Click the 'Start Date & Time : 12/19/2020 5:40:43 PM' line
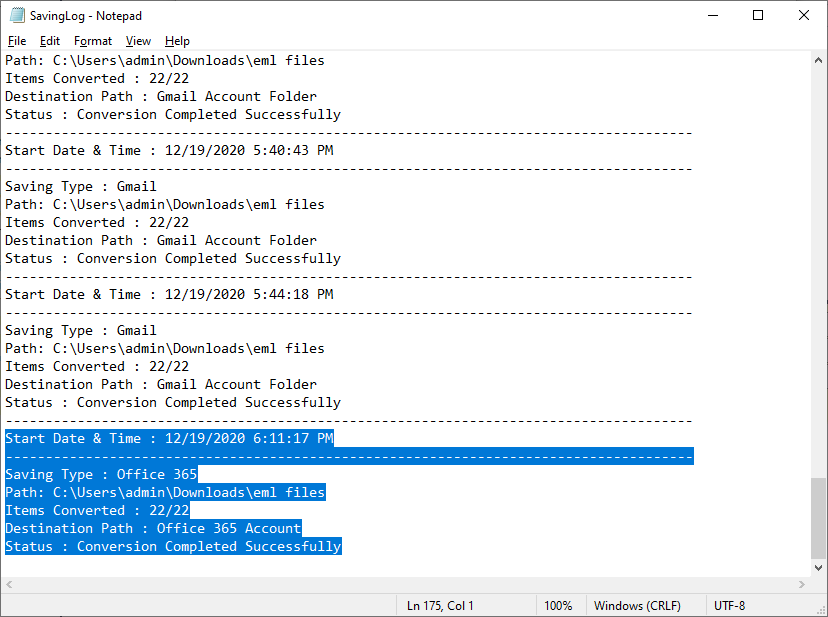 (169, 150)
